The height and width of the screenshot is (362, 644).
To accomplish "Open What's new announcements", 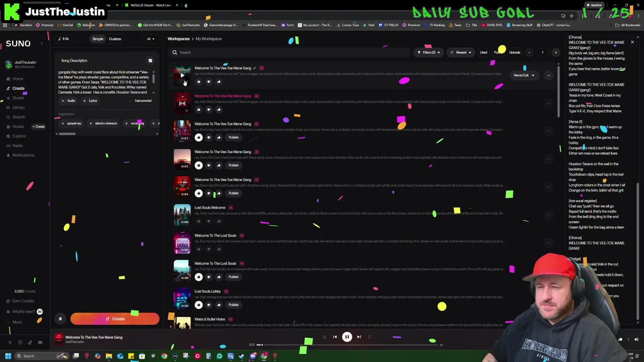I will (23, 312).
